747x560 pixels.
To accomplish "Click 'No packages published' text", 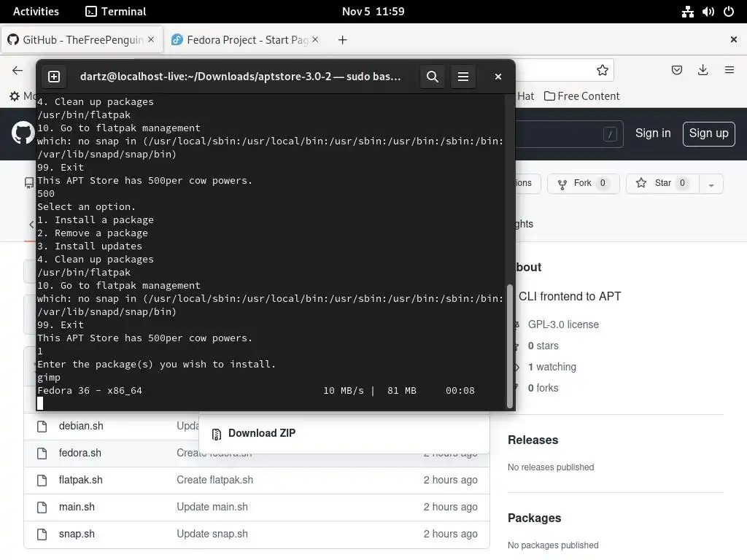I will 553,545.
